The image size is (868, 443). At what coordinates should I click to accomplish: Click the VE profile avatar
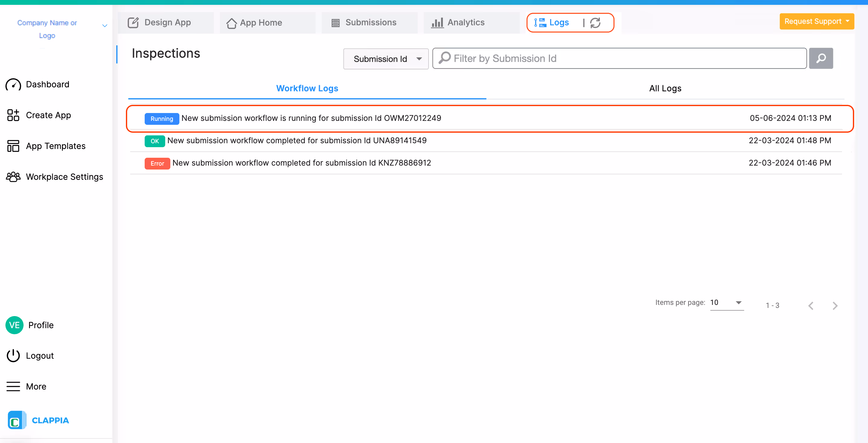(x=14, y=325)
